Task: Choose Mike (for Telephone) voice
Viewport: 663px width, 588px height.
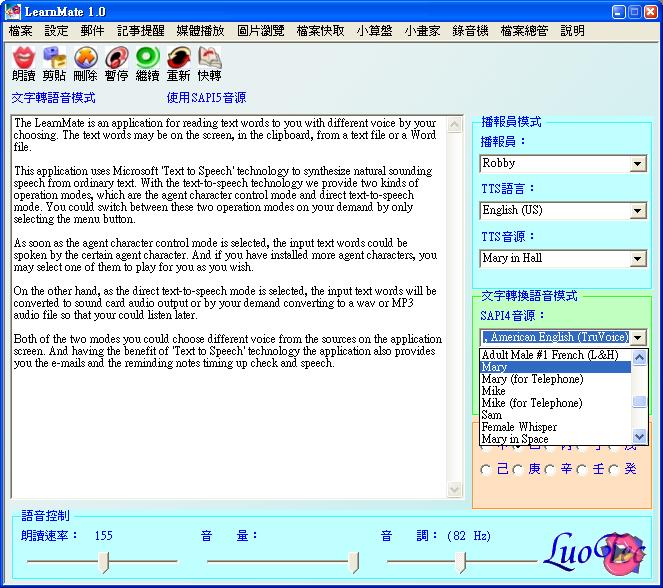Action: click(556, 403)
